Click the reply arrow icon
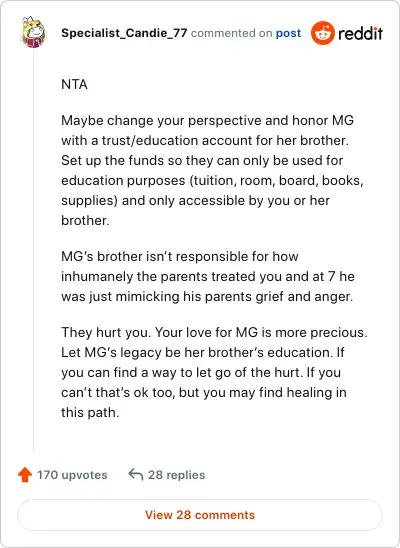The width and height of the screenshot is (400, 548). (136, 475)
